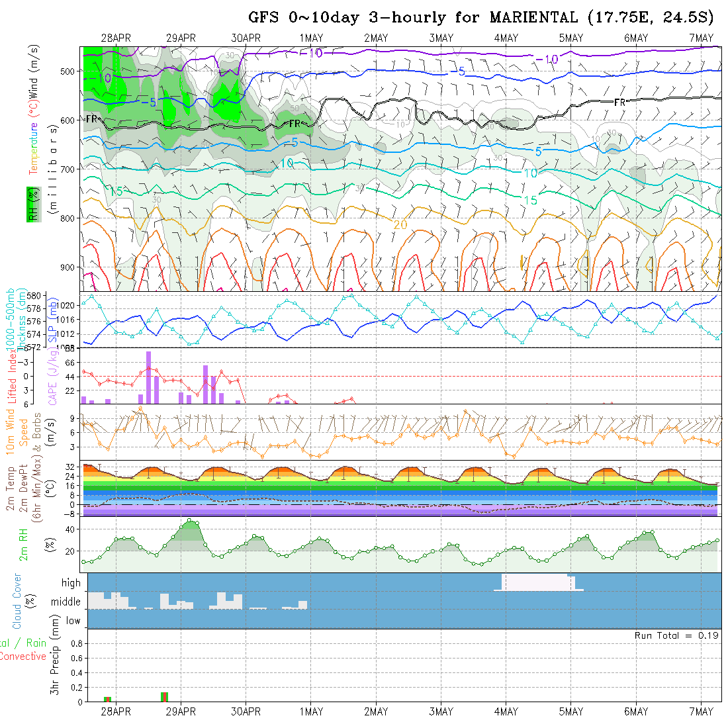Click the Run Total = 0.19 text

pos(676,635)
